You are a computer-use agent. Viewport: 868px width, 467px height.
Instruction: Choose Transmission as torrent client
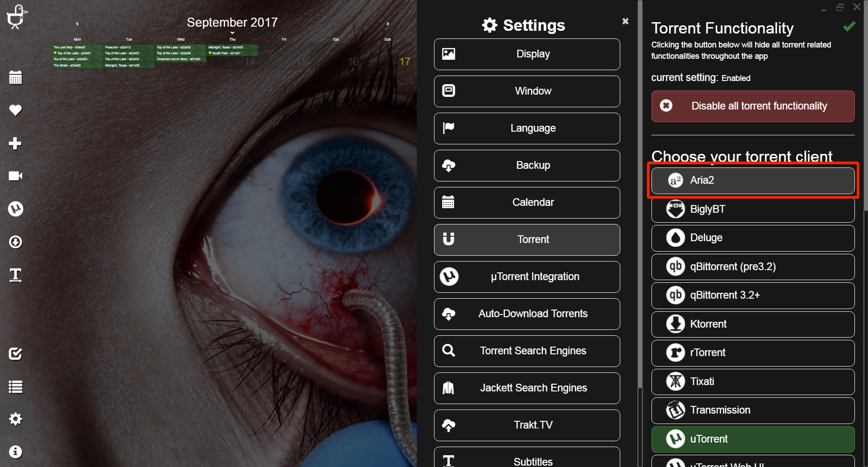click(x=753, y=410)
